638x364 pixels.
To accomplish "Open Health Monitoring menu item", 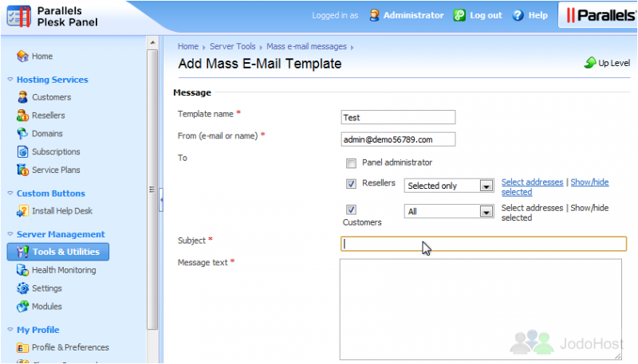I will pyautogui.click(x=64, y=270).
